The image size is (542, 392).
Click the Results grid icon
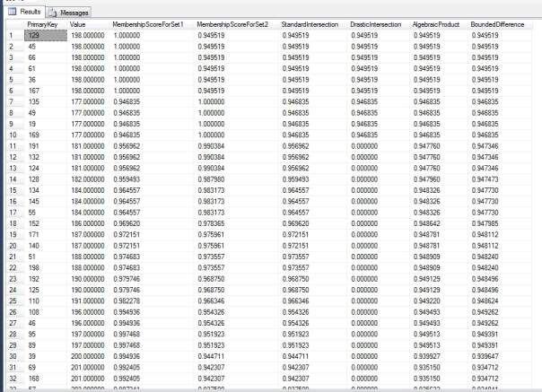tap(12, 12)
